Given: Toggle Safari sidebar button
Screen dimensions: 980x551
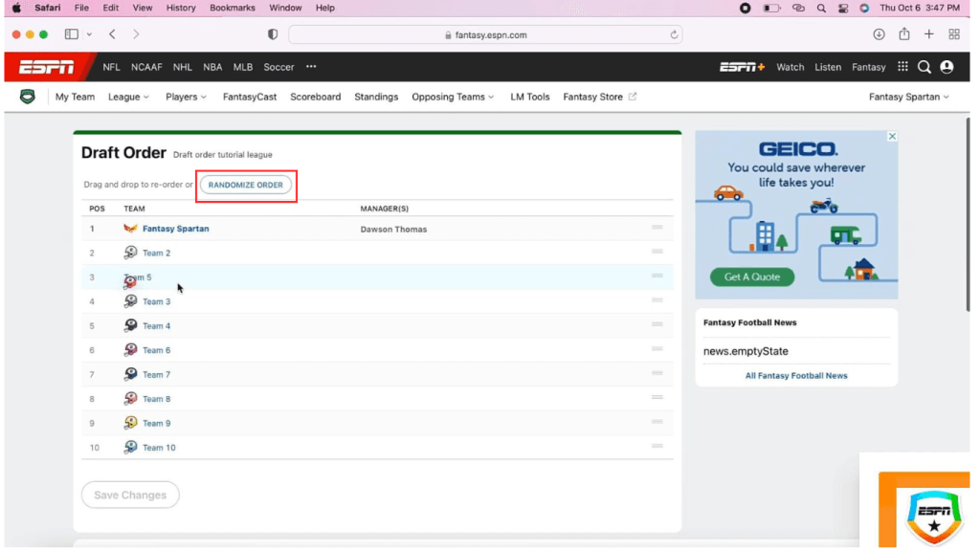Looking at the screenshot, I should [71, 34].
